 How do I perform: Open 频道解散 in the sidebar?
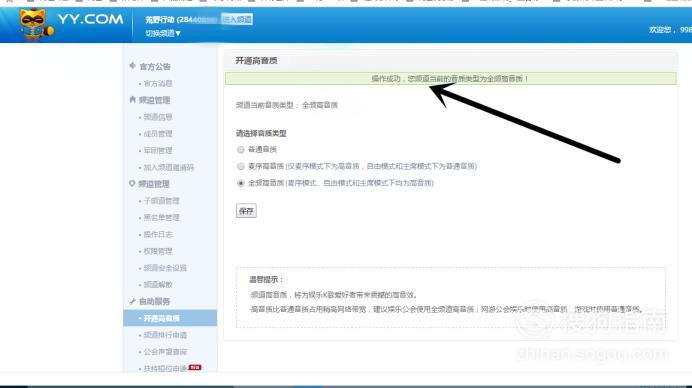click(158, 285)
